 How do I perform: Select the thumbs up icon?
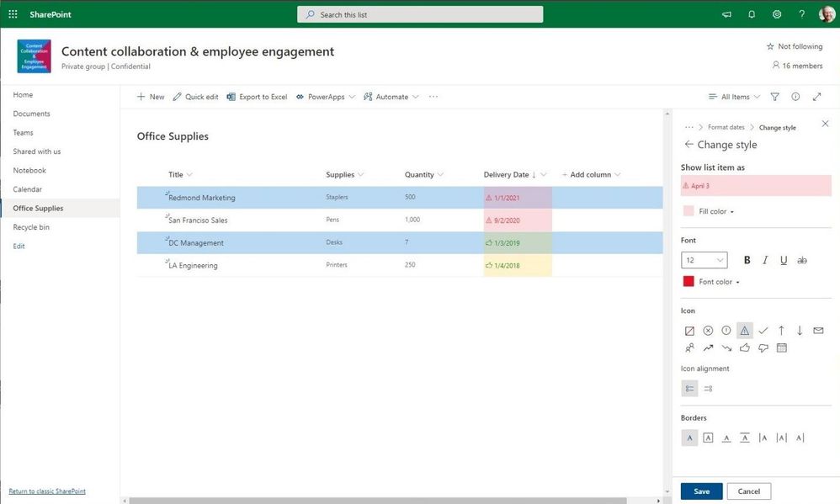pos(745,348)
